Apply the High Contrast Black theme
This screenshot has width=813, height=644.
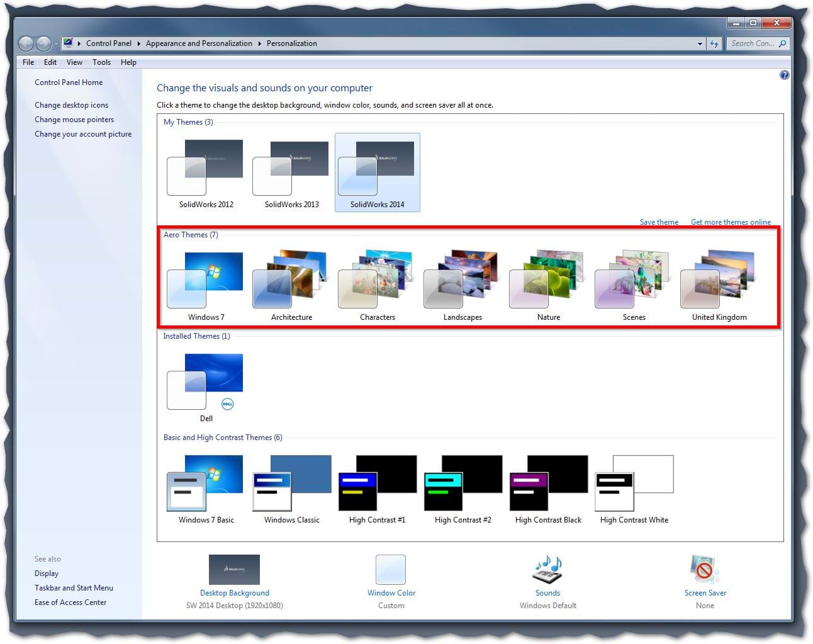tap(548, 484)
